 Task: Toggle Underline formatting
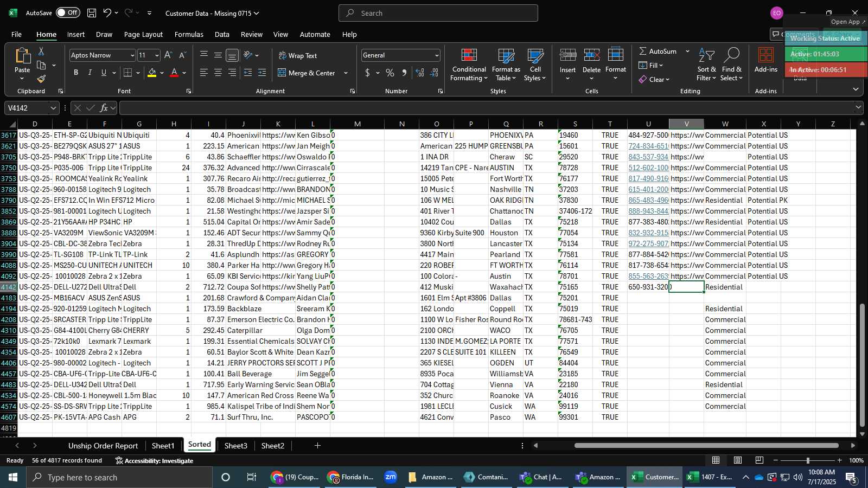pos(104,73)
